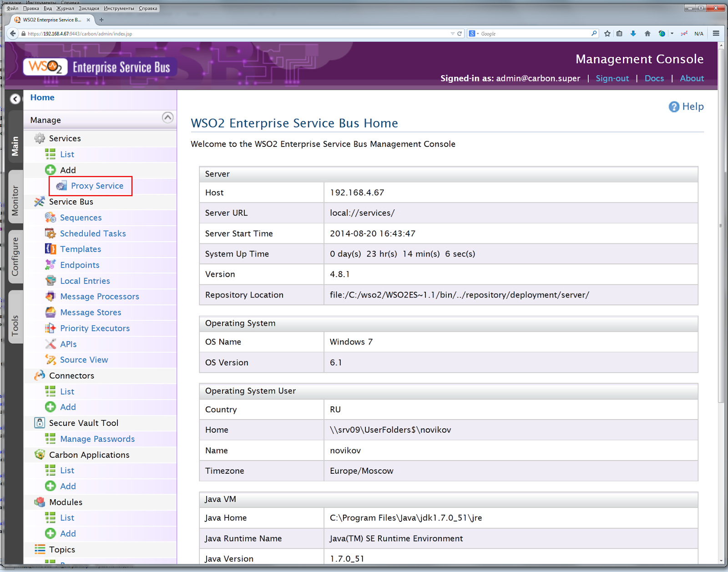Close the WSO2 browser tab
The width and height of the screenshot is (728, 572).
(x=88, y=20)
